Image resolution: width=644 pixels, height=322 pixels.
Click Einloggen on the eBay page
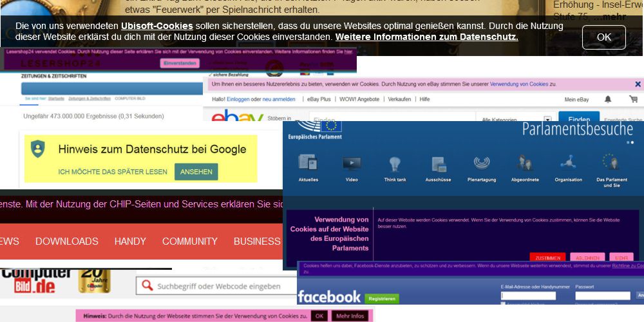point(238,99)
